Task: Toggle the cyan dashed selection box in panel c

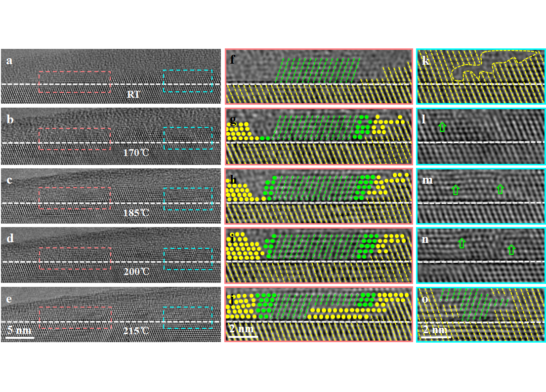Action: (x=188, y=199)
